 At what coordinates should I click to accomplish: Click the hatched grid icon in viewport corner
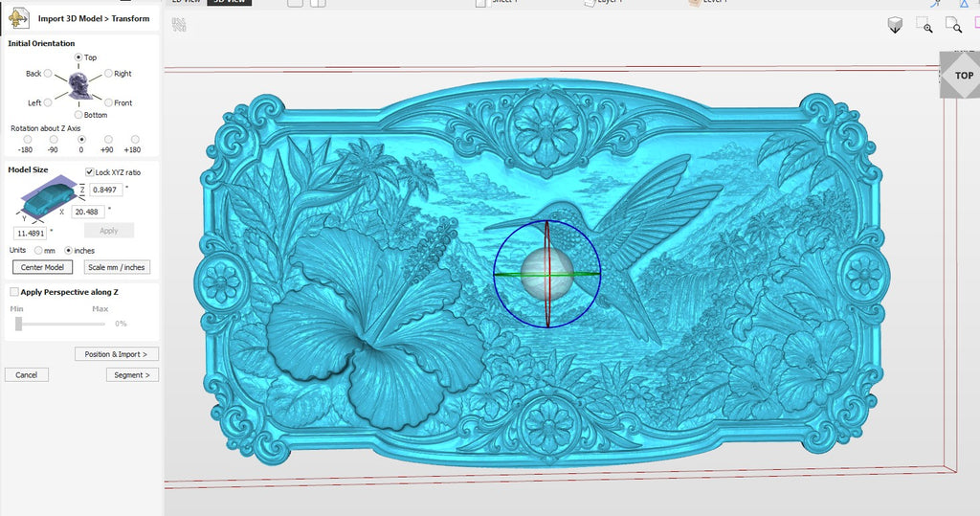point(179,25)
